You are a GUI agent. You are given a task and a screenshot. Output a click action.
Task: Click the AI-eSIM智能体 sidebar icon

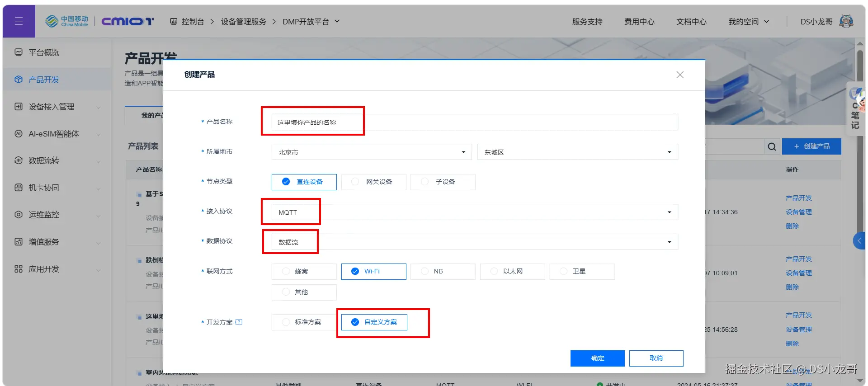19,134
